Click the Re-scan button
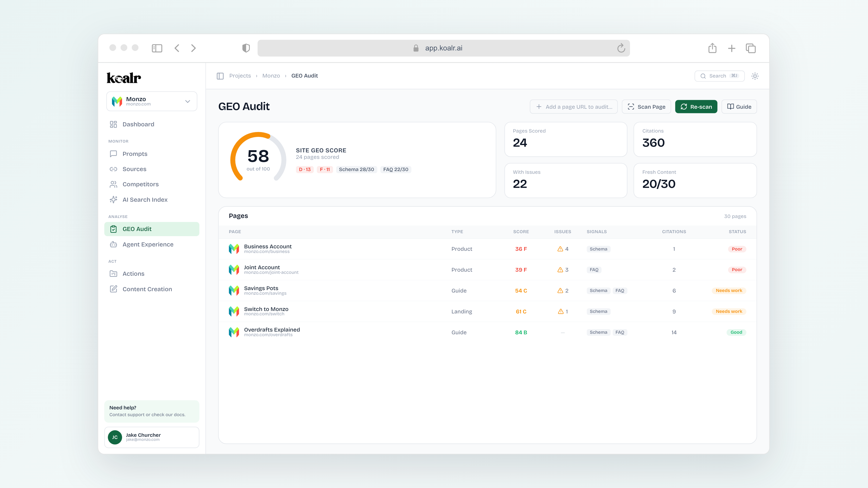868x488 pixels. (x=696, y=107)
